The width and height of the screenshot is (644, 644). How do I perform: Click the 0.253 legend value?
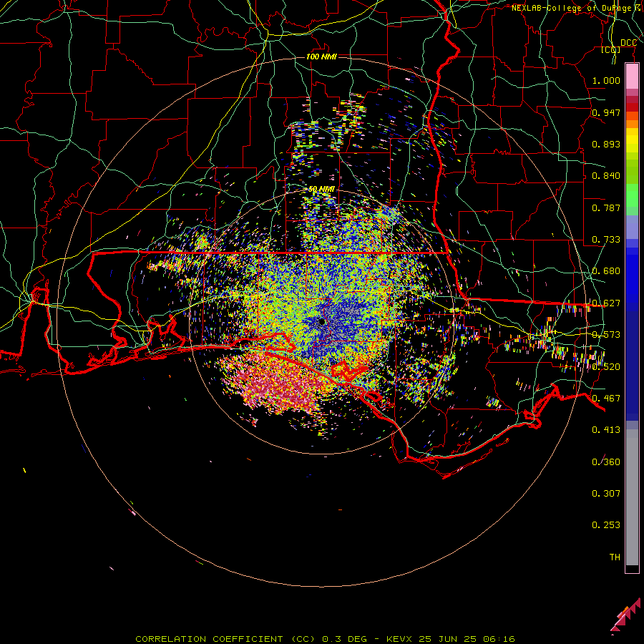coord(606,525)
